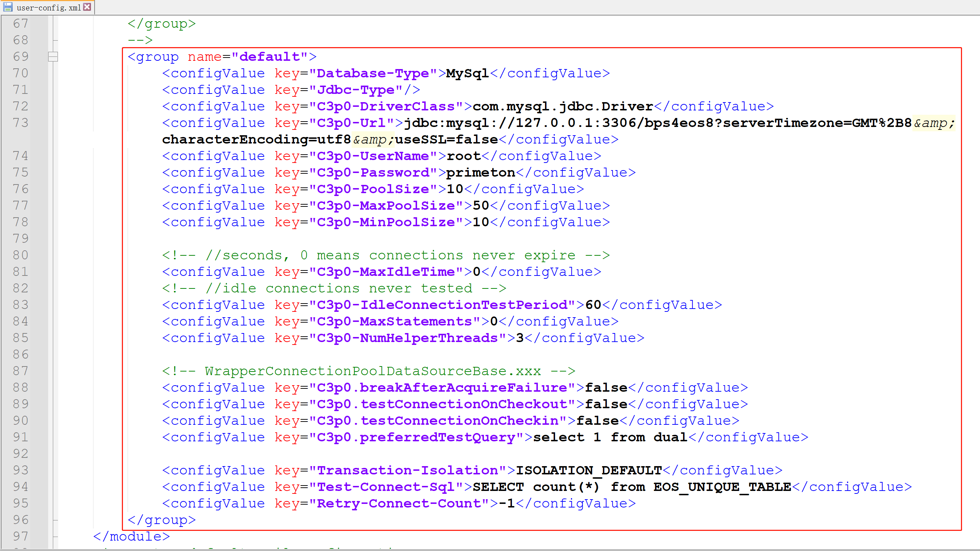The width and height of the screenshot is (980, 551).
Task: Click the blue save icon on the user-config.xml tab
Action: tap(8, 7)
